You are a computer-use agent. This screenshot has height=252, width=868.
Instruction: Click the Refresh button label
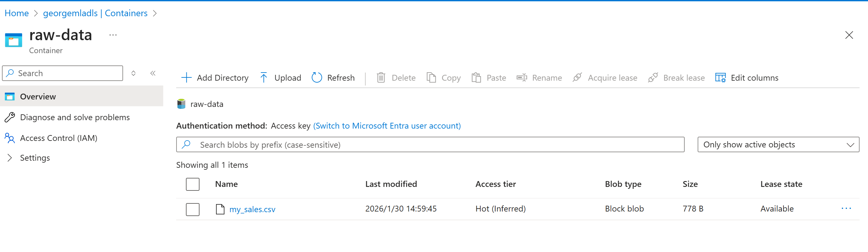click(x=341, y=78)
